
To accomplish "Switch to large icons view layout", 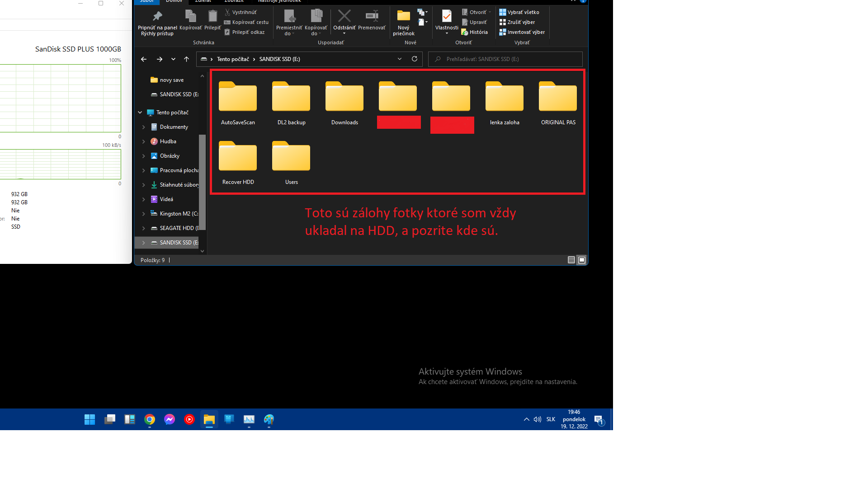I will [x=582, y=260].
